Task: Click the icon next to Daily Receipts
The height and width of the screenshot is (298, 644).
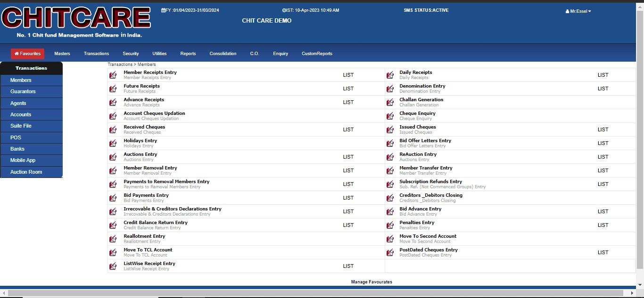Action: click(390, 75)
